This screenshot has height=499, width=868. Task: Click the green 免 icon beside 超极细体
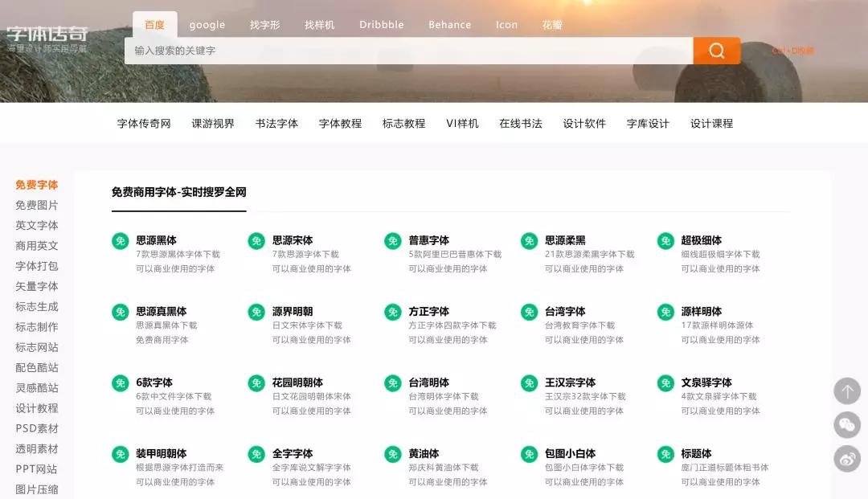tap(665, 240)
